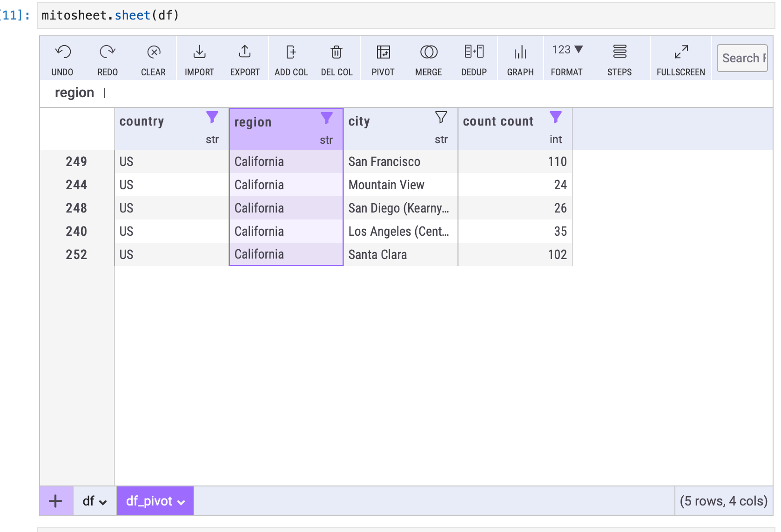This screenshot has height=532, width=781.
Task: Open the df_pivot tab dropdown arrow
Action: coord(182,502)
